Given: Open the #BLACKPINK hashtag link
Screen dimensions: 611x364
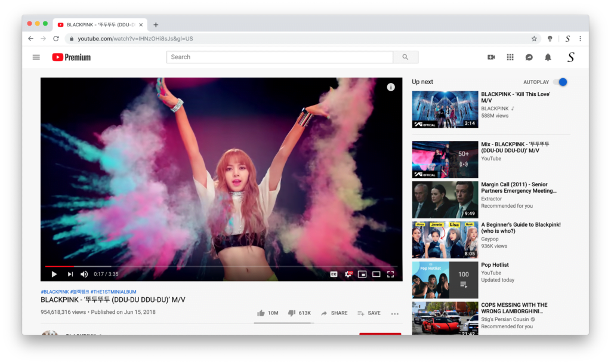Looking at the screenshot, I should (x=55, y=292).
